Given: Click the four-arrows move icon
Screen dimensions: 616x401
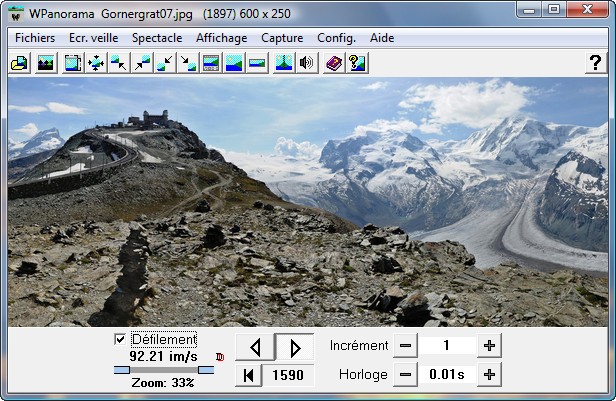Looking at the screenshot, I should [96, 63].
